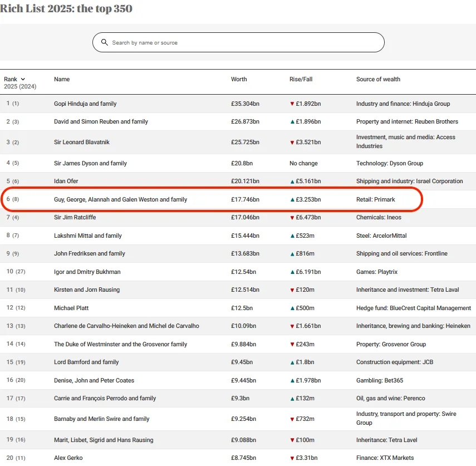
Task: Click the Alex Gerko name in row 20
Action: tap(68, 458)
